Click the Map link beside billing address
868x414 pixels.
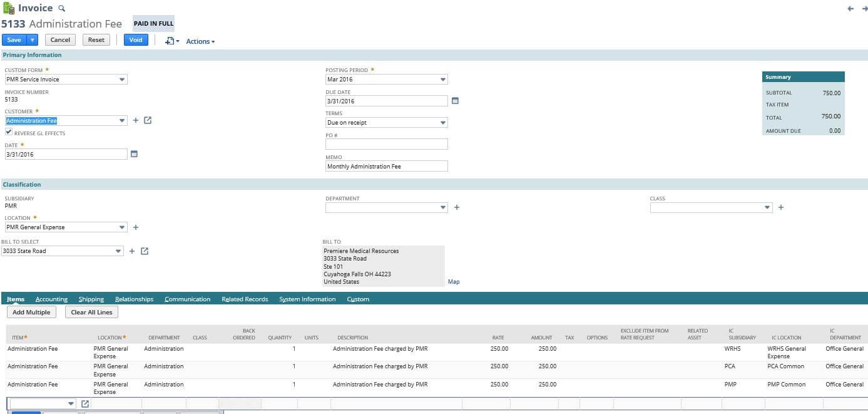(x=454, y=282)
